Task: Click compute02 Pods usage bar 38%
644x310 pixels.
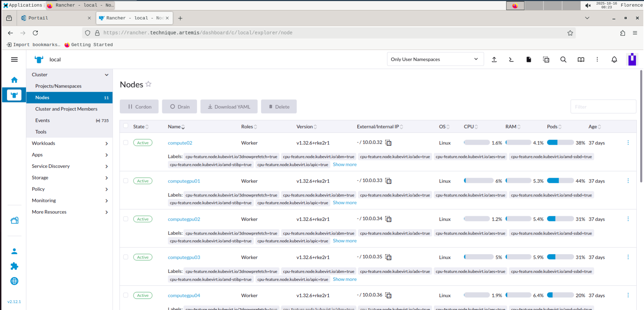Action: coord(560,142)
